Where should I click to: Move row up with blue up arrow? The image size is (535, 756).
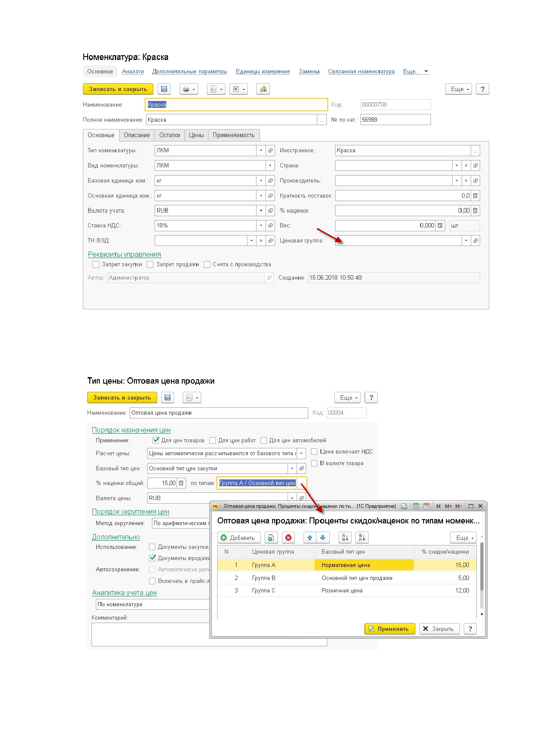(x=310, y=538)
